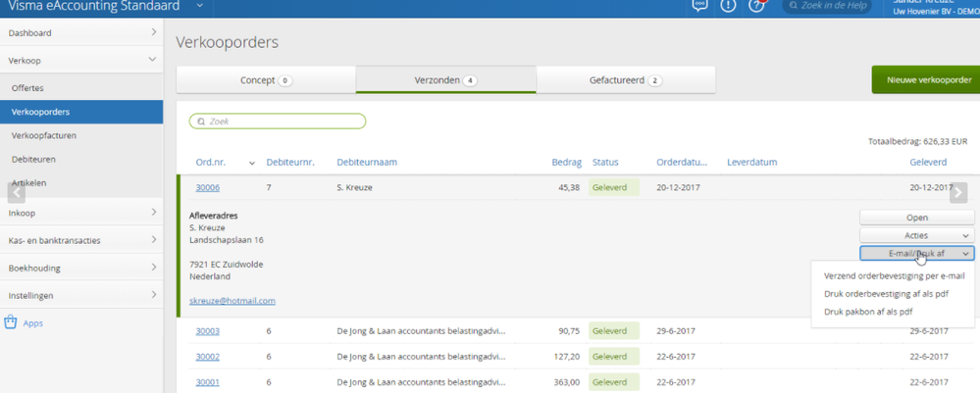Sort by Bedrag column header
Viewport: 980px width, 393px height.
tap(566, 163)
